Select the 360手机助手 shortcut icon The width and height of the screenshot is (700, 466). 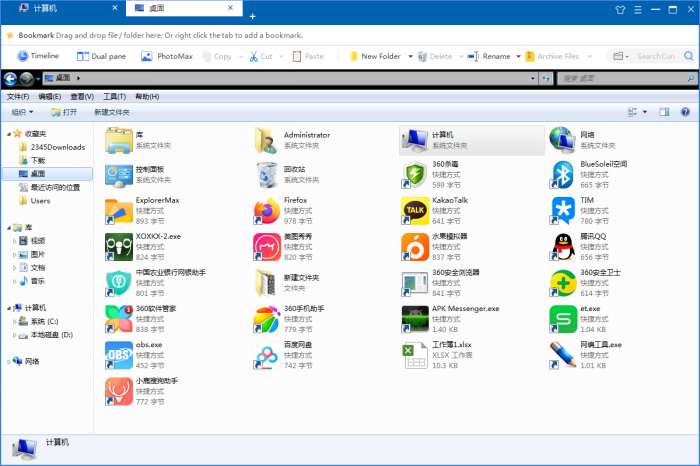click(x=267, y=319)
